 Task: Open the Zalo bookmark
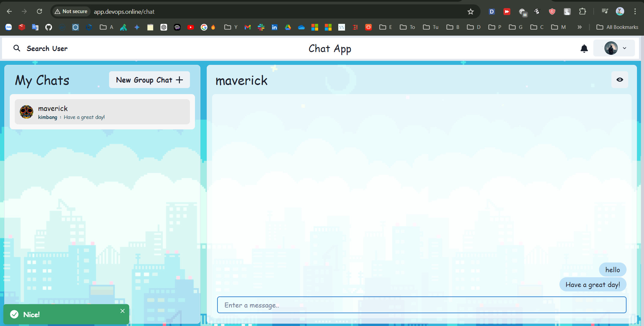[9, 27]
